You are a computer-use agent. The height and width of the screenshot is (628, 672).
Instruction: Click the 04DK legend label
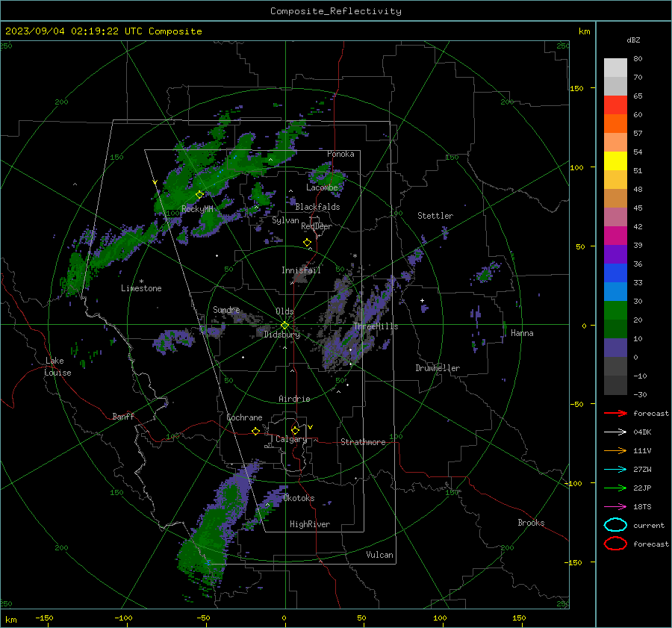point(642,432)
